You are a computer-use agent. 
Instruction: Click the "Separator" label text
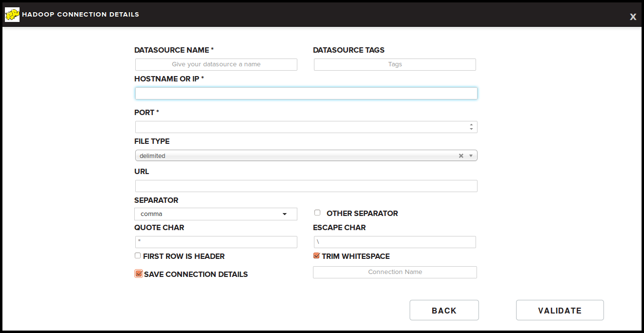click(156, 200)
